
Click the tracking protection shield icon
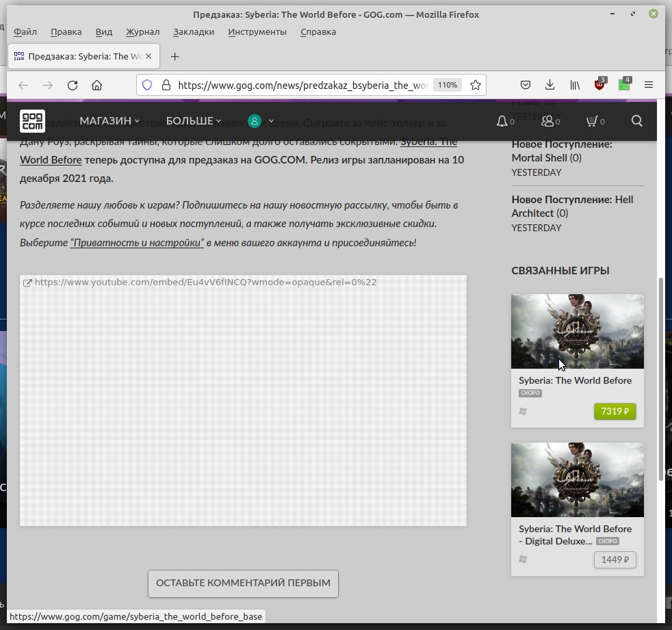point(147,86)
